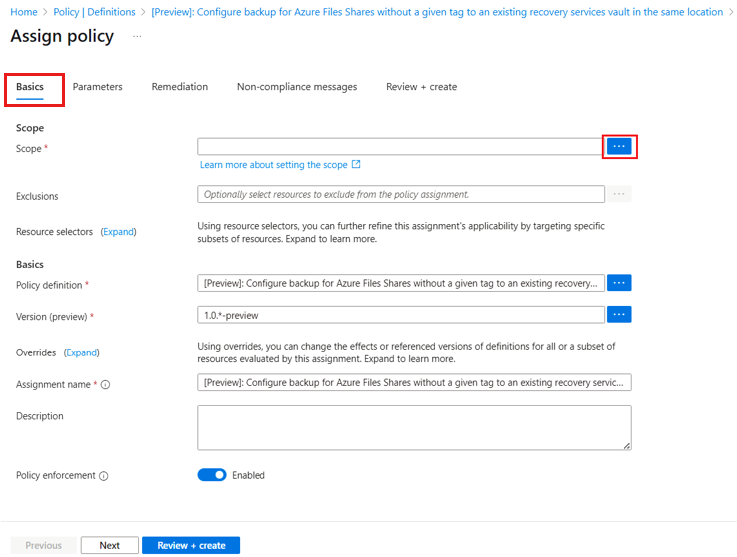Go to the Review + create tab
The height and width of the screenshot is (557, 737).
421,87
